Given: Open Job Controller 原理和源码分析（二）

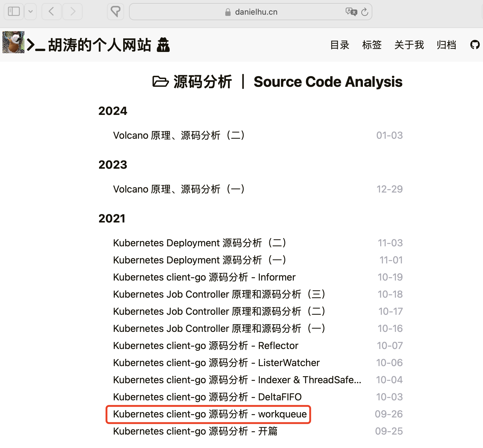Looking at the screenshot, I should click(x=219, y=311).
